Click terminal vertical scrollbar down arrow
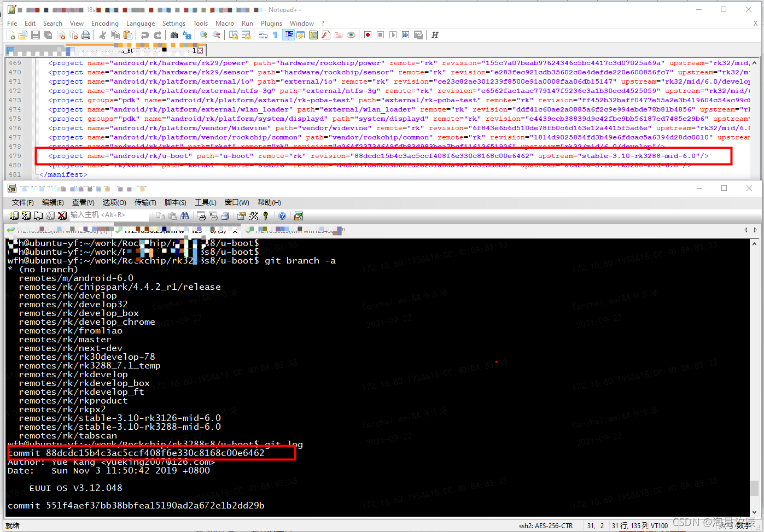The height and width of the screenshot is (532, 764). (755, 511)
